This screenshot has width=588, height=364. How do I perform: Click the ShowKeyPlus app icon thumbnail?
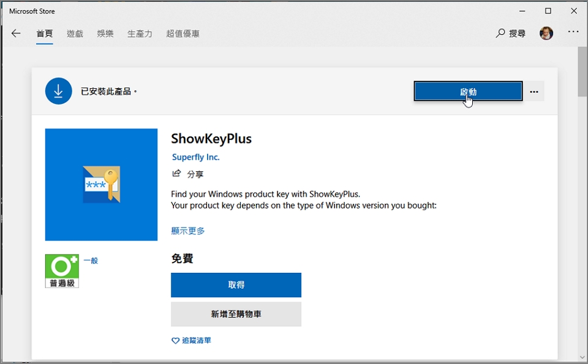(101, 184)
